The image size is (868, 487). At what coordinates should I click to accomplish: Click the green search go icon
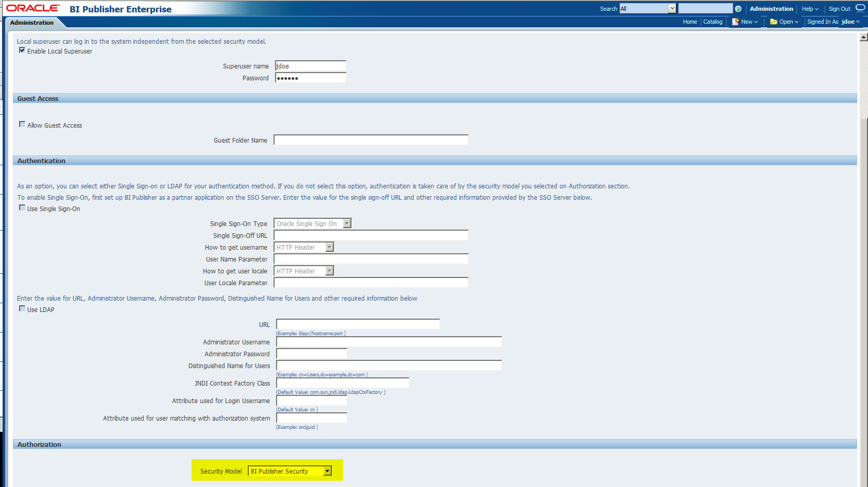(738, 9)
